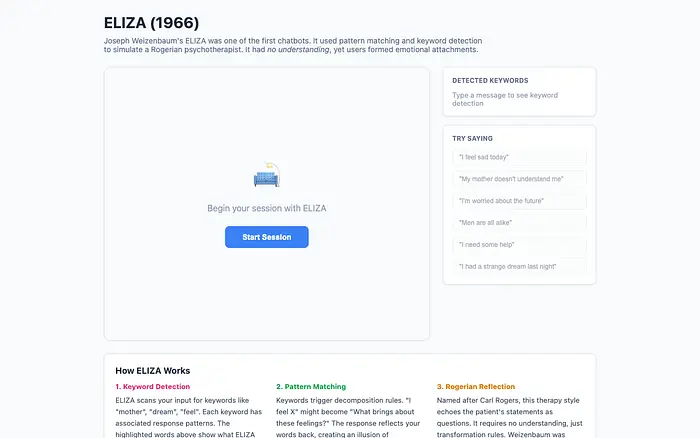Screen dimensions: 700x438
Task: Click the blue couch icon
Action: pos(266,177)
